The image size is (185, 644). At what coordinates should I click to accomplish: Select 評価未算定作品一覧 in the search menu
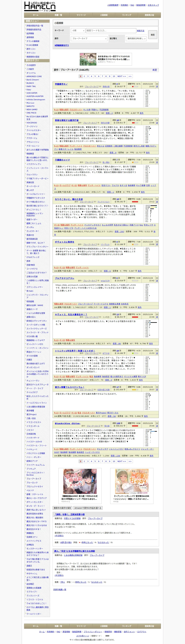(x=35, y=26)
